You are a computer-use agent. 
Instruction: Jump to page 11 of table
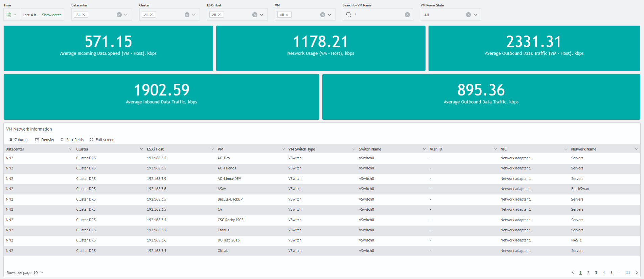[x=628, y=273]
